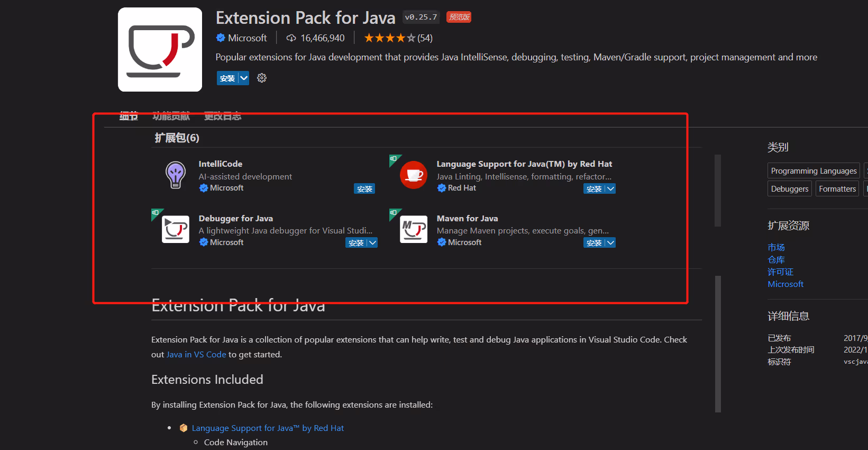The width and height of the screenshot is (868, 450).
Task: Click the extension pack list scrollbar
Action: click(718, 191)
